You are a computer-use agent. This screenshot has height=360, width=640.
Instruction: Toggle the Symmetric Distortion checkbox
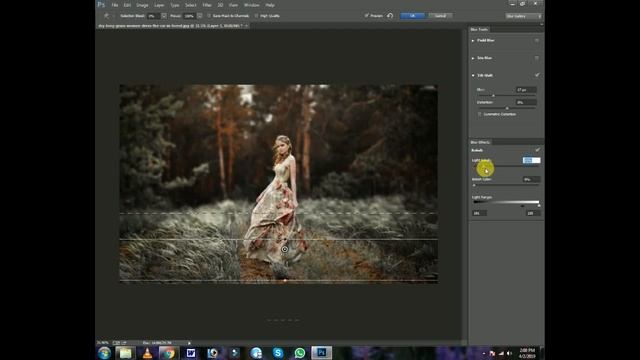click(480, 114)
